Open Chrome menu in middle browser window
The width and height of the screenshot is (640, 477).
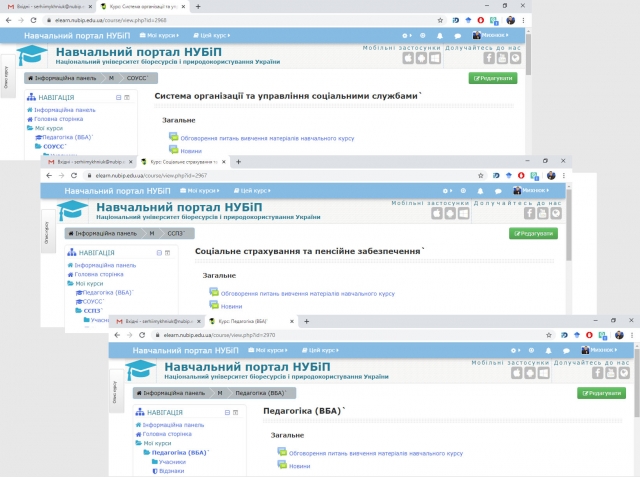(564, 175)
